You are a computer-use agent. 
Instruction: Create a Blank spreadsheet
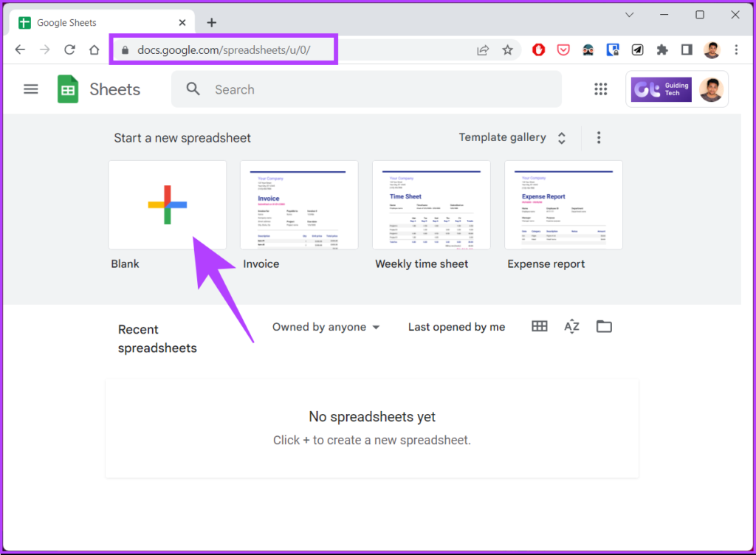click(x=168, y=204)
